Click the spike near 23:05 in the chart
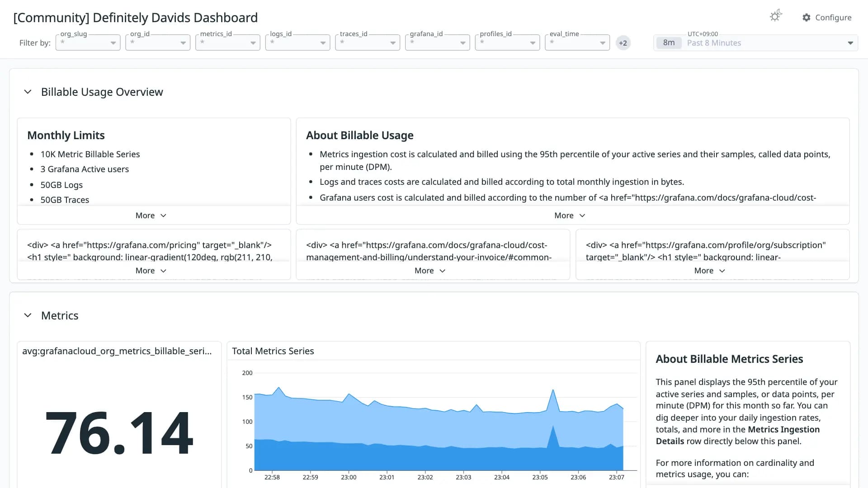 click(x=553, y=391)
